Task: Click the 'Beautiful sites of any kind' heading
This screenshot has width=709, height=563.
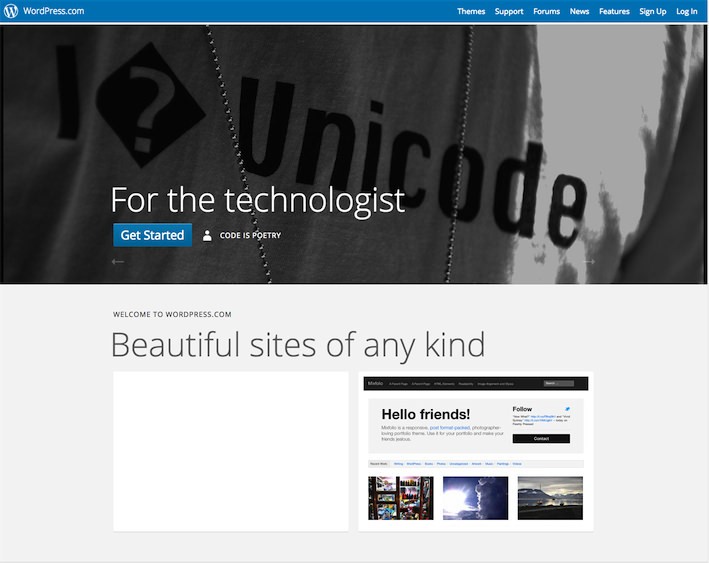Action: point(298,345)
